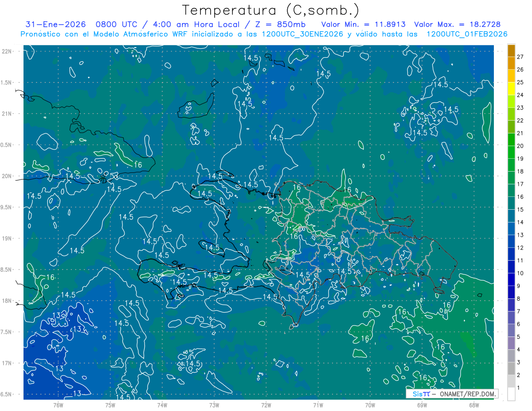This screenshot has height=411, width=532.
Task: Select the 'Valor Max. = 18.2728' text
Action: [458, 25]
